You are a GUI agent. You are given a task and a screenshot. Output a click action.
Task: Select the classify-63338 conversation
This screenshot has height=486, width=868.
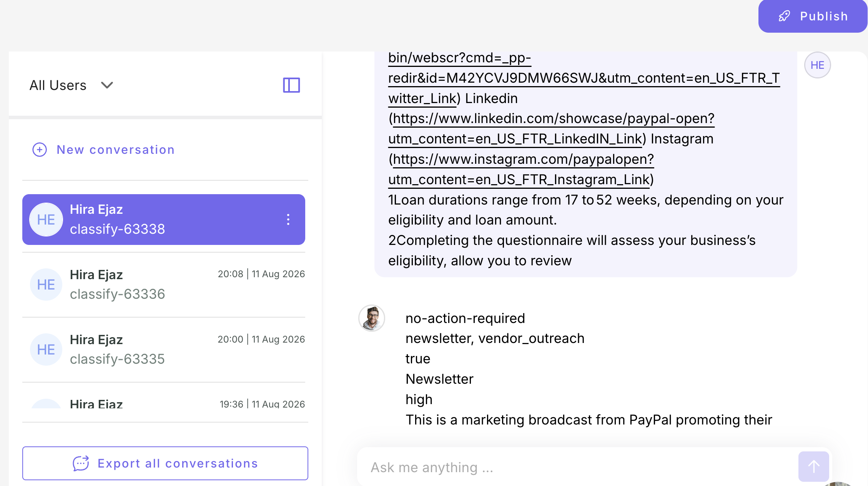coord(164,220)
